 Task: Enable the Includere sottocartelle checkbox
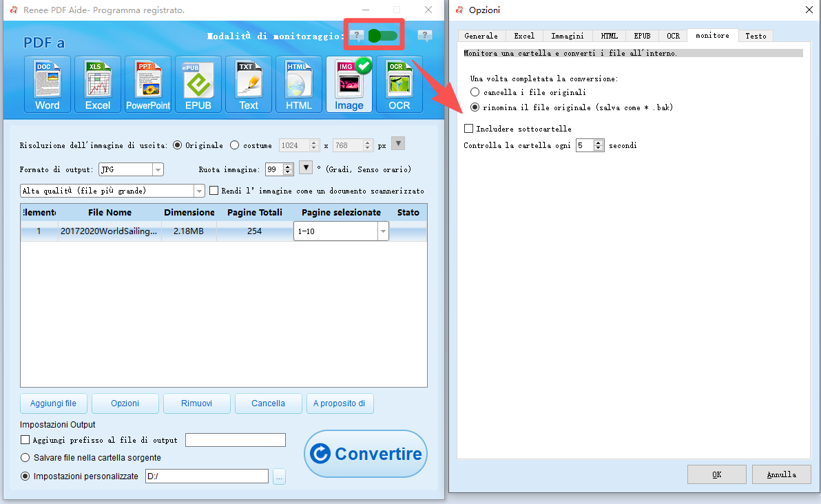tap(469, 129)
